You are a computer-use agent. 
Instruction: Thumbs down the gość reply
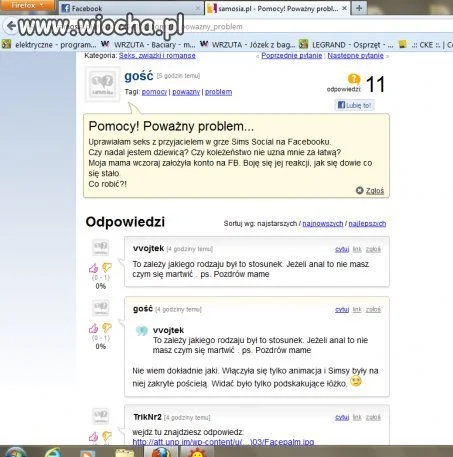[107, 328]
